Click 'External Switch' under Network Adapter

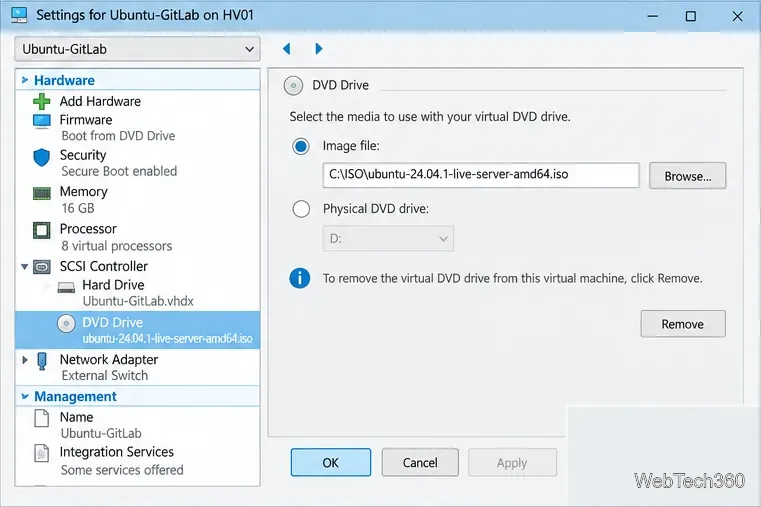(x=105, y=376)
